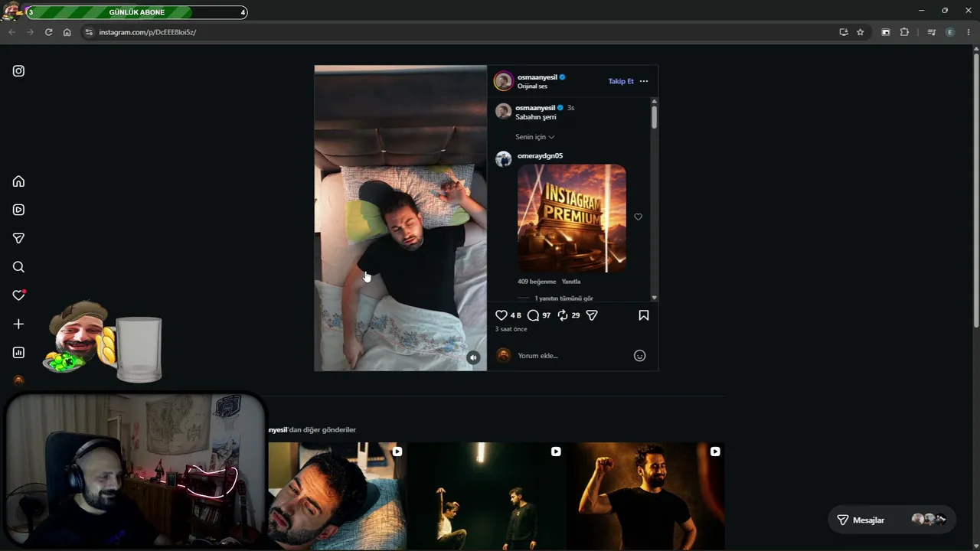Viewport: 980px width, 551px height.
Task: Click the comments panel scrollbar thumb
Action: coord(654,117)
